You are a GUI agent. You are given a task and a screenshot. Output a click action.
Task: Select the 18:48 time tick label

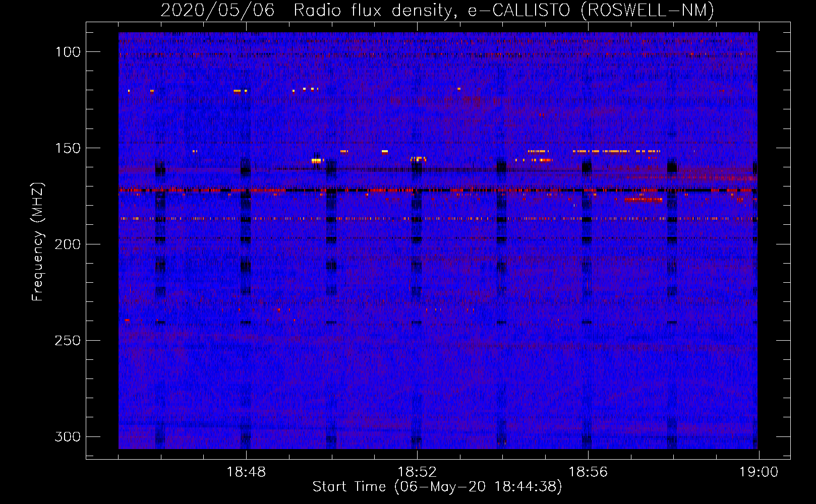(246, 472)
